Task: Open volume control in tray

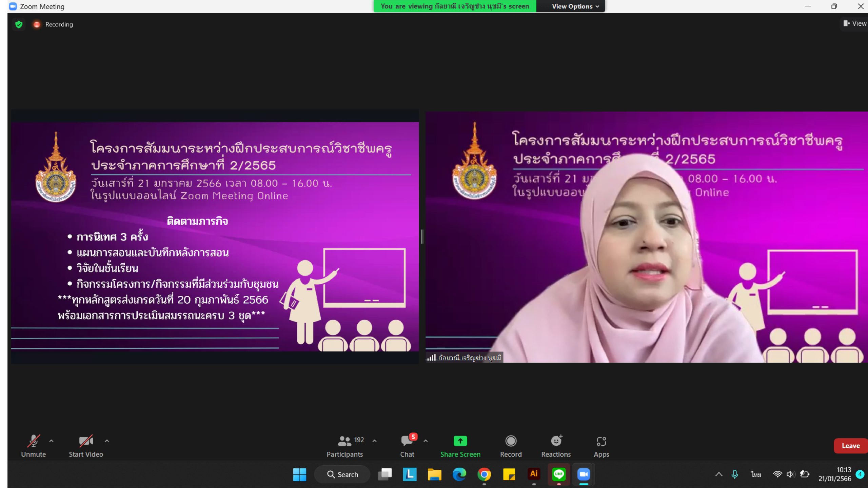Action: point(791,474)
